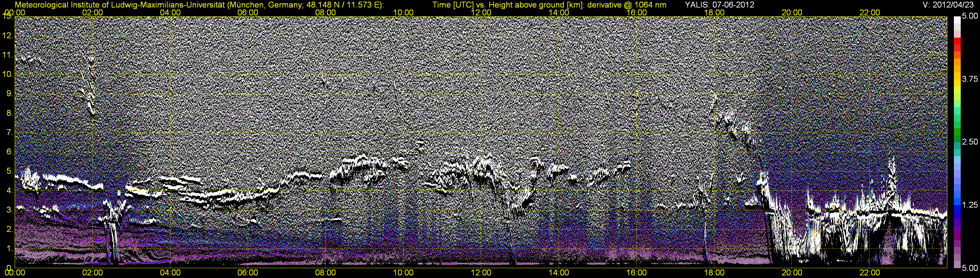Pick the 10. km height axis label
The height and width of the screenshot is (278, 980).
[x=8, y=74]
